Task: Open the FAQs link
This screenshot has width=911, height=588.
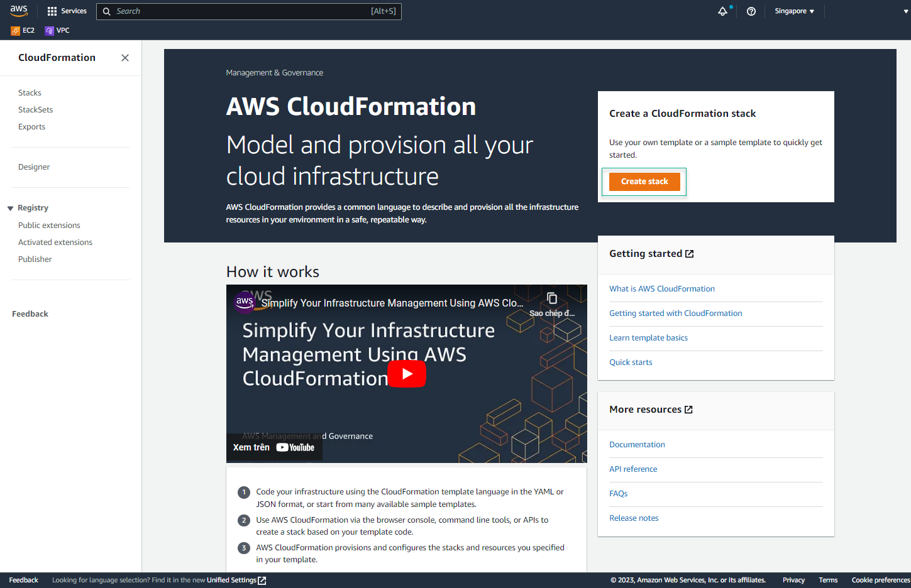Action: click(618, 494)
